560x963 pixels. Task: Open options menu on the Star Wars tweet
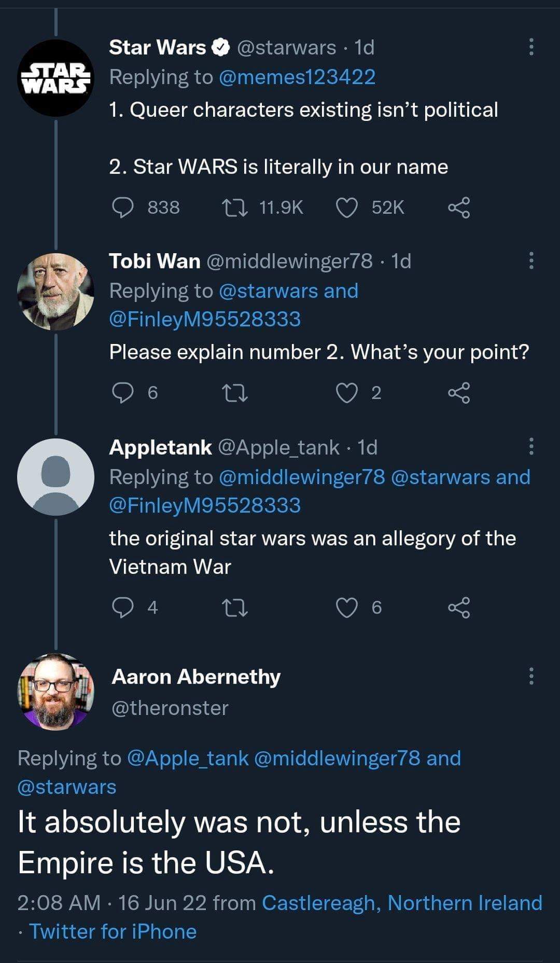tap(531, 47)
